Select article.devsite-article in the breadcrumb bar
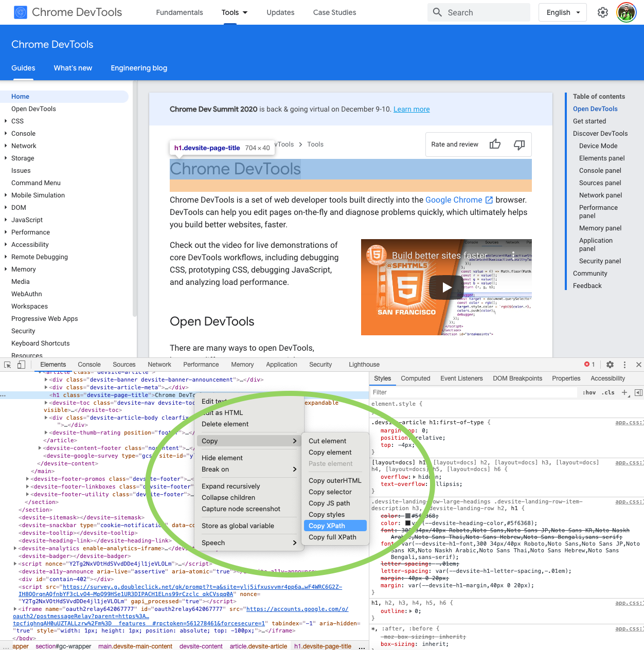 (x=259, y=646)
